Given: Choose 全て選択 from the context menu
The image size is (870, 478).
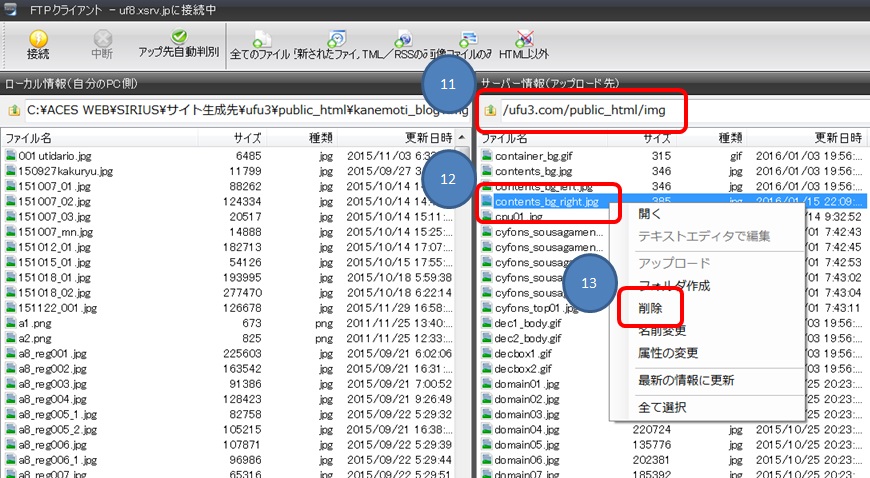Looking at the screenshot, I should [x=664, y=407].
